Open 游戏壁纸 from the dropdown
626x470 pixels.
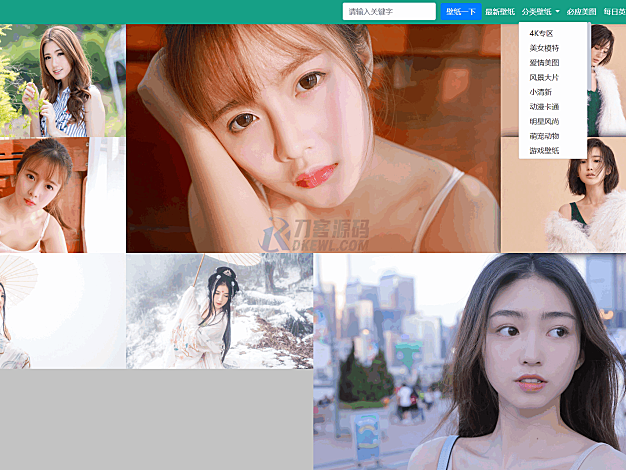point(544,150)
